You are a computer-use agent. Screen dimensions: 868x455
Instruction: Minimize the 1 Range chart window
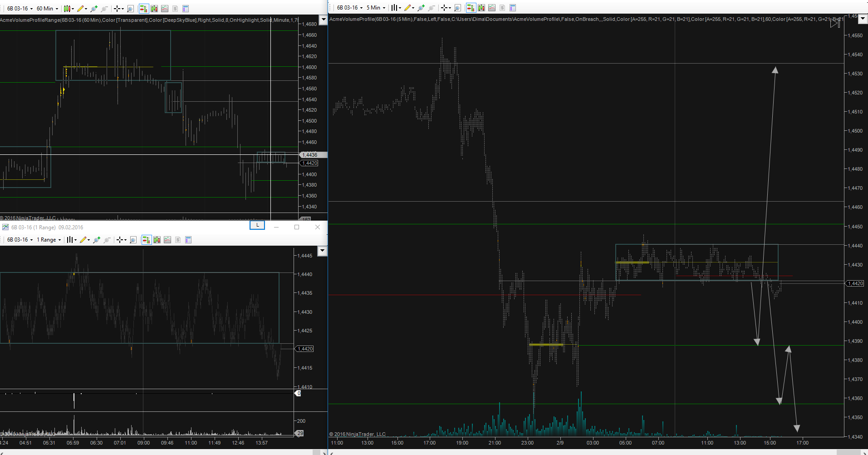pos(276,227)
